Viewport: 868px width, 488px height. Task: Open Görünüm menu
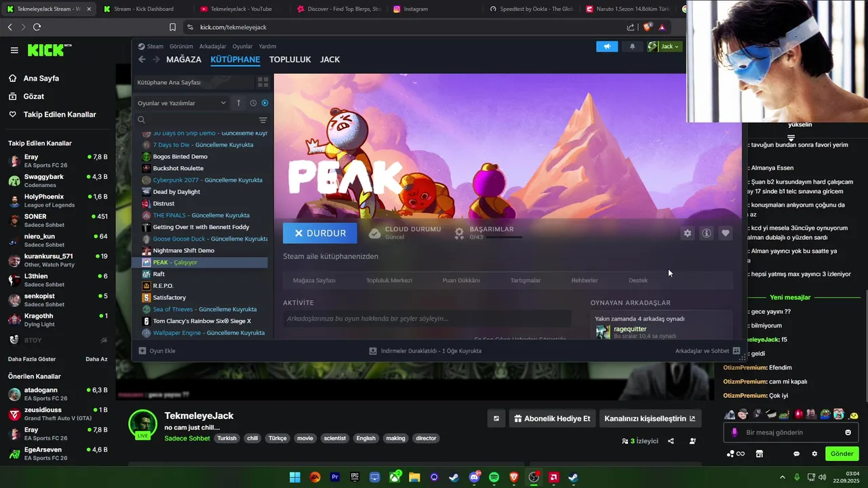coord(181,47)
